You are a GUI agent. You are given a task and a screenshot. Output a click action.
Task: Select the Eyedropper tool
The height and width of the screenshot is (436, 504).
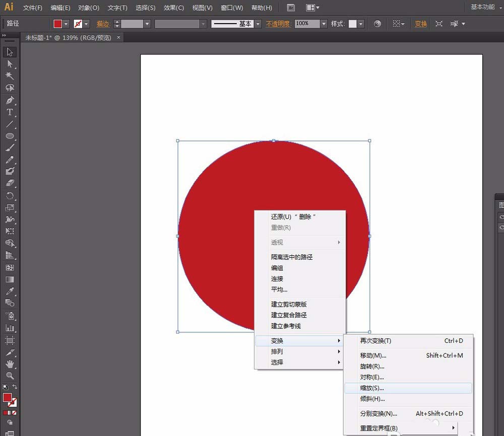[x=10, y=291]
